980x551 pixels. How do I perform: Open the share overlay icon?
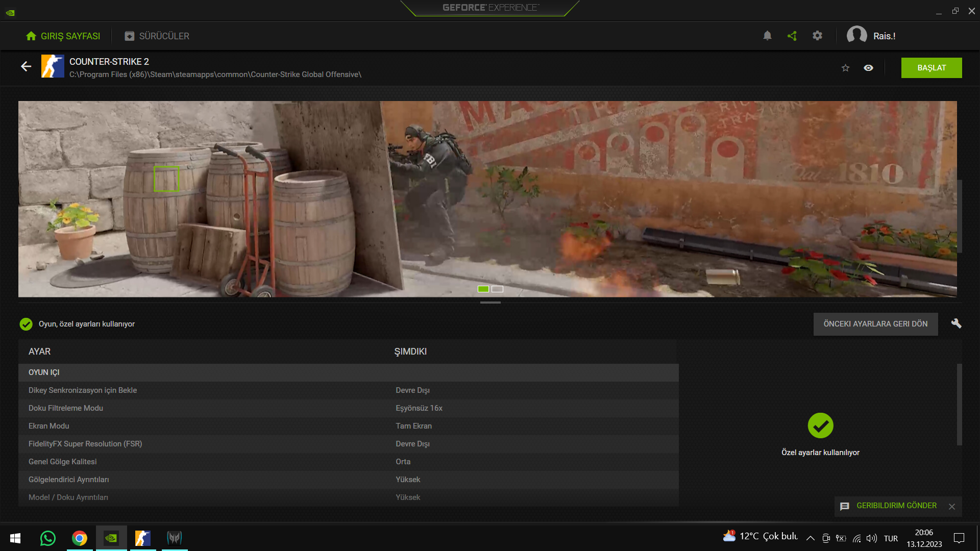pyautogui.click(x=792, y=36)
